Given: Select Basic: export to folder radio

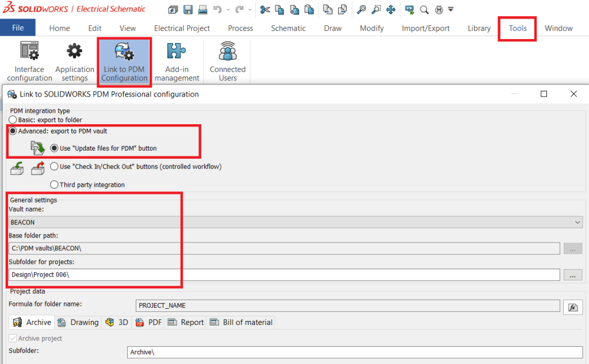Looking at the screenshot, I should [13, 120].
